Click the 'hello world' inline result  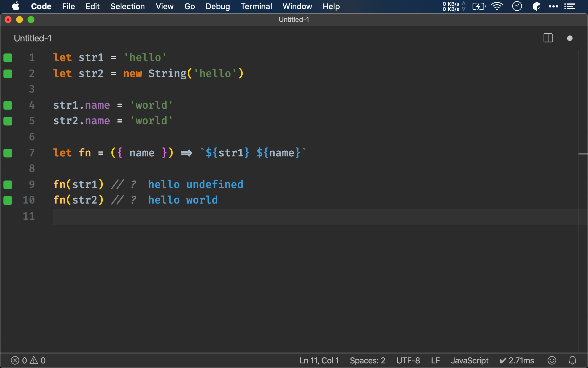[183, 200]
